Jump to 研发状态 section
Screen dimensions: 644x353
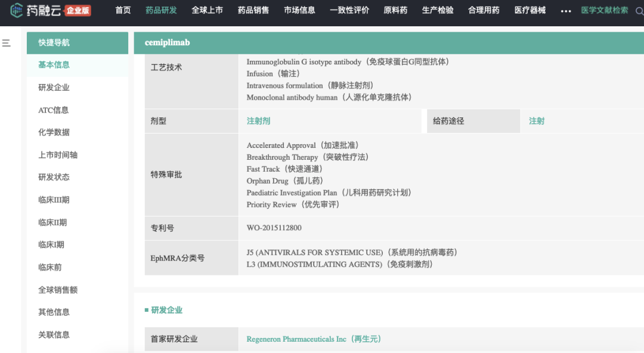tap(54, 177)
